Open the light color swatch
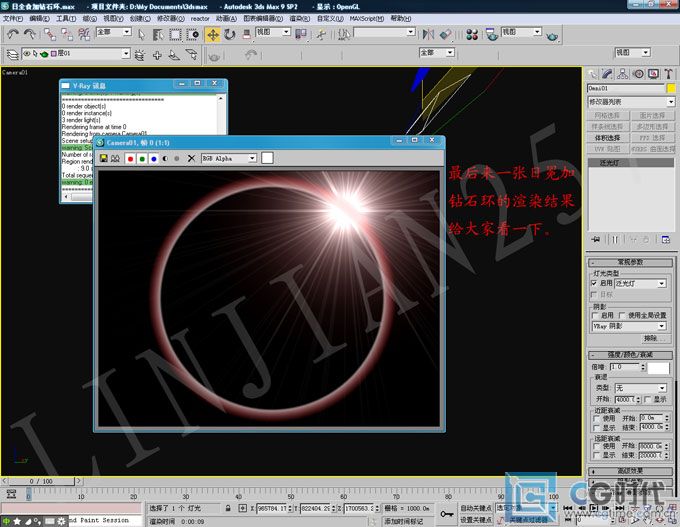Viewport: 680px width, 527px height. pyautogui.click(x=658, y=368)
